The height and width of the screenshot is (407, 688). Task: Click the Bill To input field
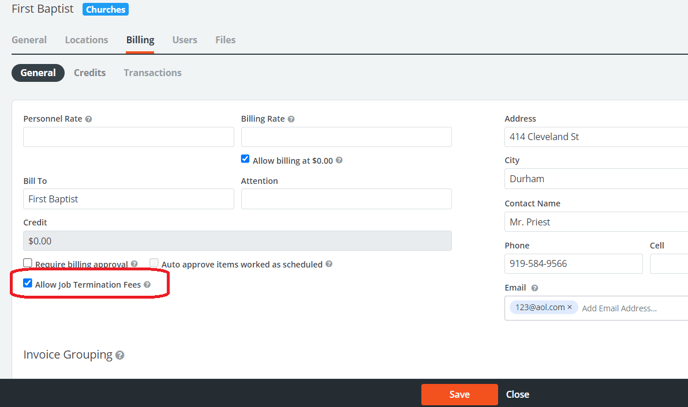pyautogui.click(x=128, y=199)
